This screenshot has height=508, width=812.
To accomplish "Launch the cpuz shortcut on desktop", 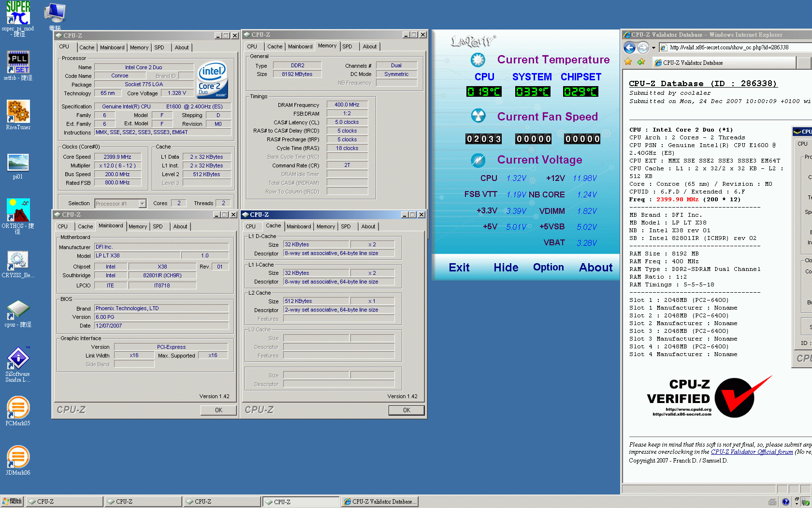I will (x=18, y=314).
